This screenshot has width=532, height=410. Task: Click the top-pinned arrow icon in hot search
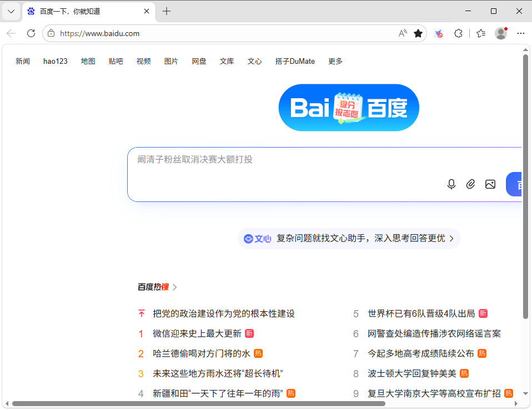click(142, 313)
